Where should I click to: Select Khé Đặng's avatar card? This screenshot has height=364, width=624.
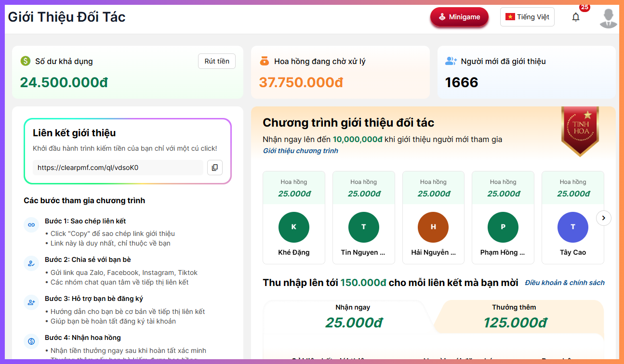point(294,227)
